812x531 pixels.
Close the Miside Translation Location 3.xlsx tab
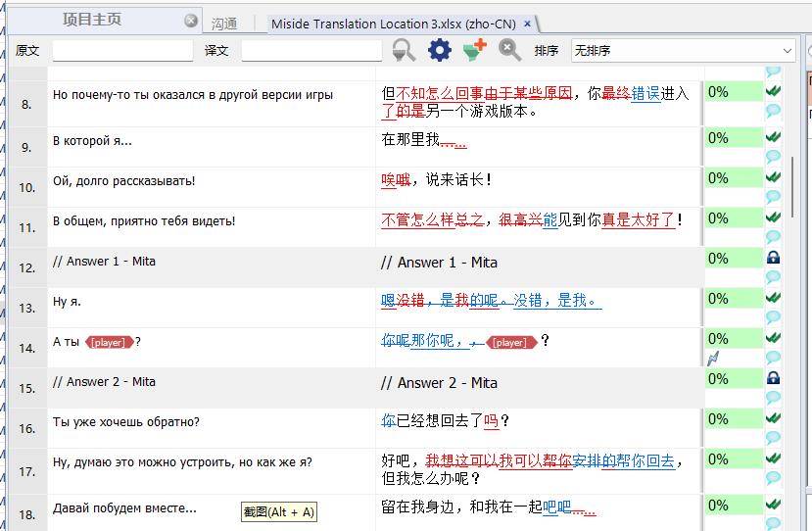click(x=527, y=24)
